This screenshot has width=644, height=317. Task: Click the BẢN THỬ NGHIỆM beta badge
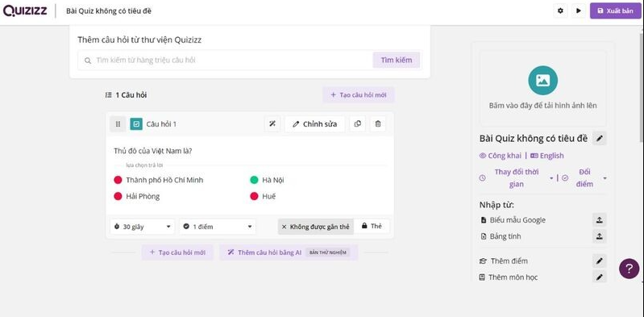328,252
